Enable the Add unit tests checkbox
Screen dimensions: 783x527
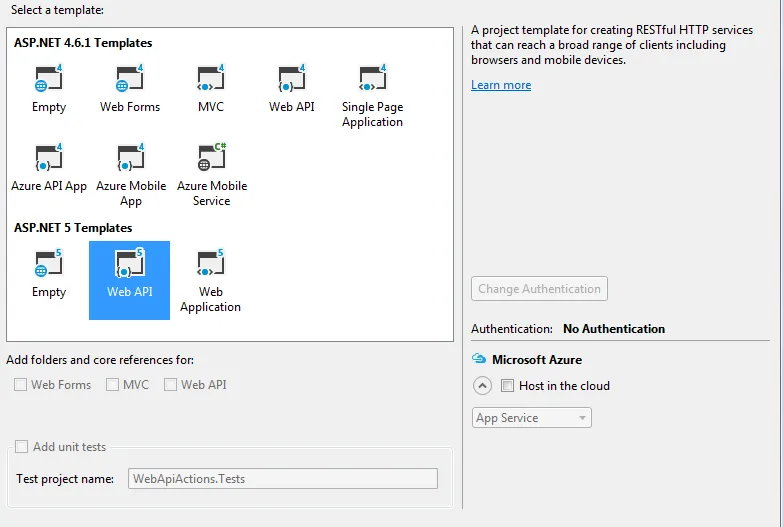(21, 447)
